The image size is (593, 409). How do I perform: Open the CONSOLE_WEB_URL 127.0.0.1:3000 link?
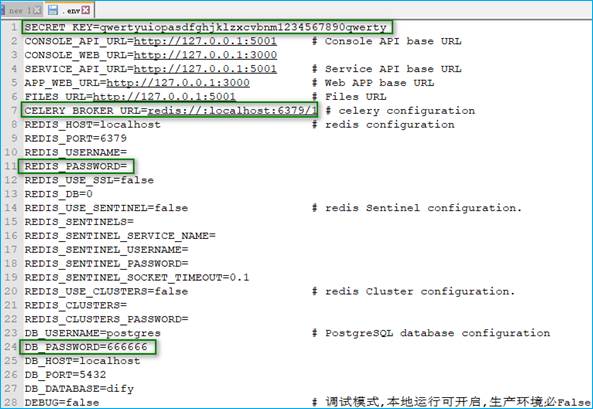click(x=205, y=55)
